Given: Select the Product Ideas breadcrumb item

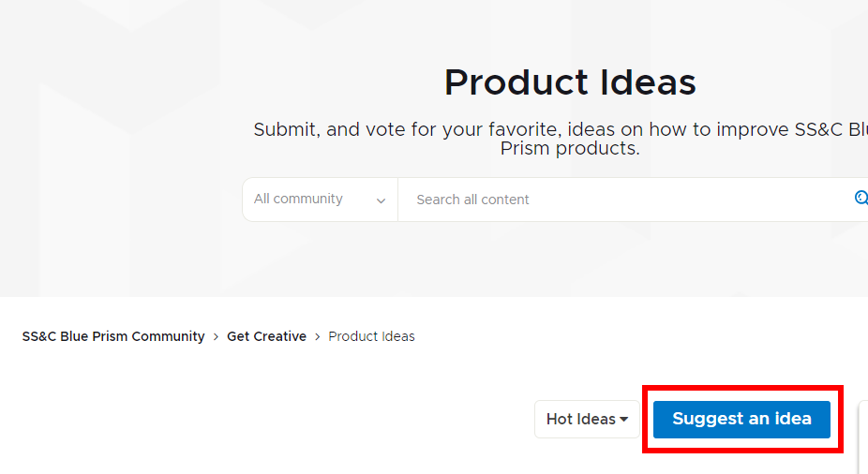Looking at the screenshot, I should pos(371,336).
